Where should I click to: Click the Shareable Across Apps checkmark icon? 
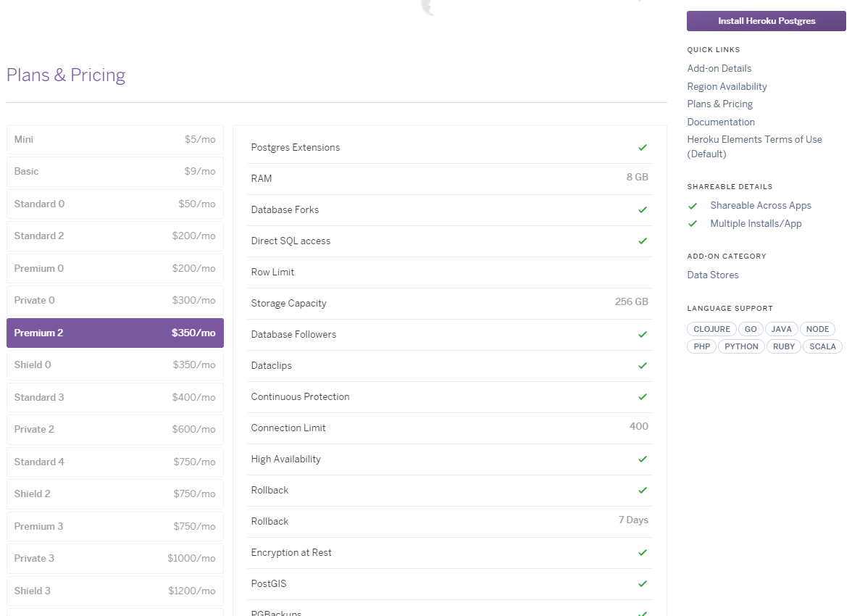pyautogui.click(x=693, y=206)
